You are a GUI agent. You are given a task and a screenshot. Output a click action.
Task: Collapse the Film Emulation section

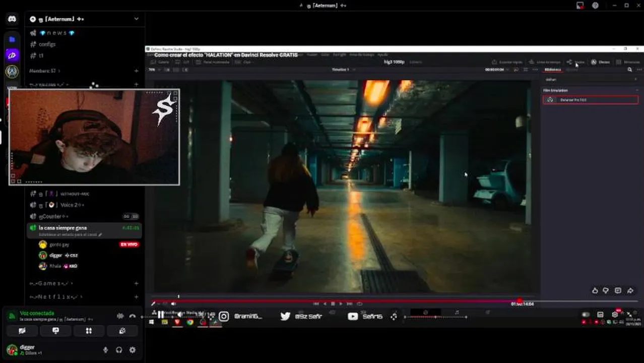637,90
